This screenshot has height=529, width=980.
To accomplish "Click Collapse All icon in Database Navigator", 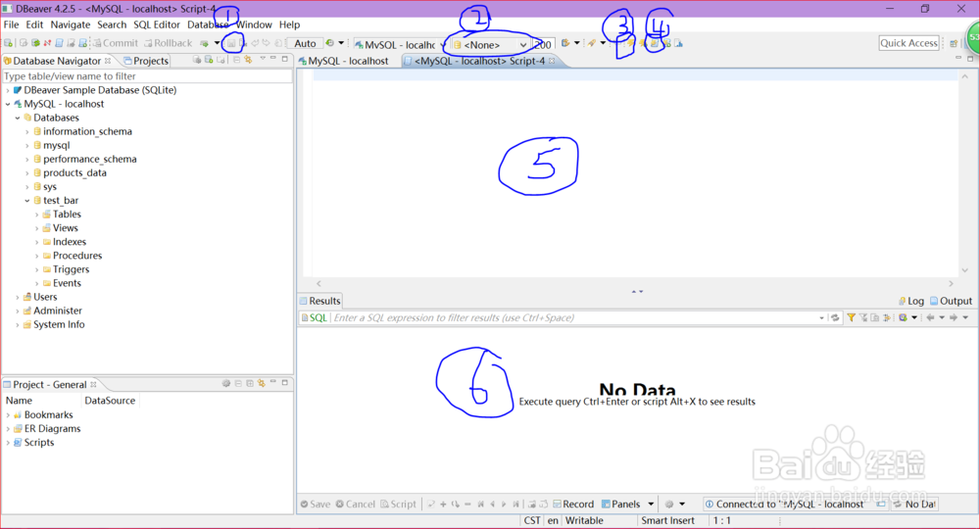I will pyautogui.click(x=236, y=60).
